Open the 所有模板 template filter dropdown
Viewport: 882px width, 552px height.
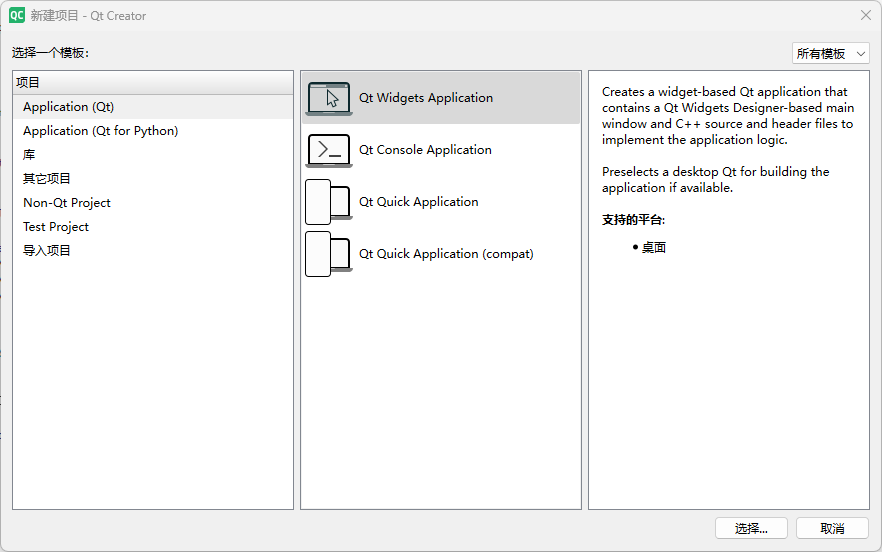click(x=830, y=53)
